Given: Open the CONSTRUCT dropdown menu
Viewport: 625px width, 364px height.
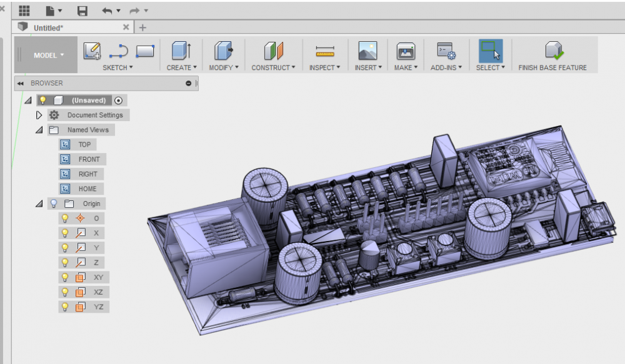Looking at the screenshot, I should pyautogui.click(x=274, y=67).
